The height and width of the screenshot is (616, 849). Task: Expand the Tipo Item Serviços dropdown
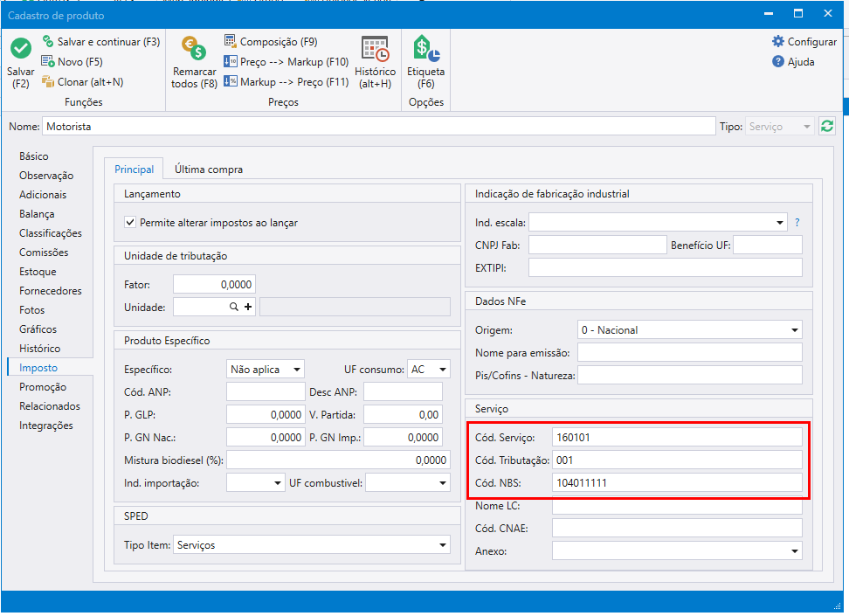click(x=442, y=545)
